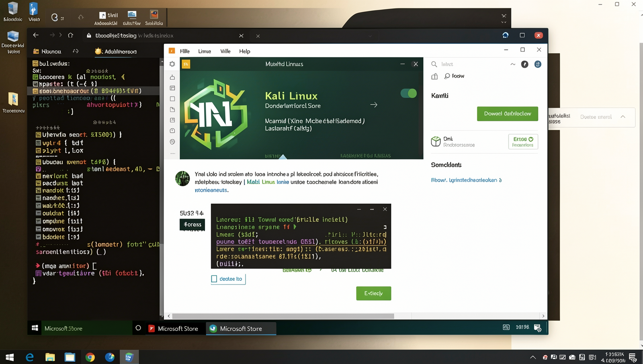643x364 pixels.
Task: Click the Foow search entry
Action: 454,76
